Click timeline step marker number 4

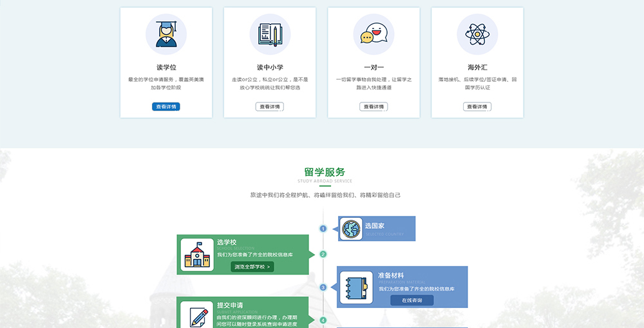pyautogui.click(x=323, y=320)
